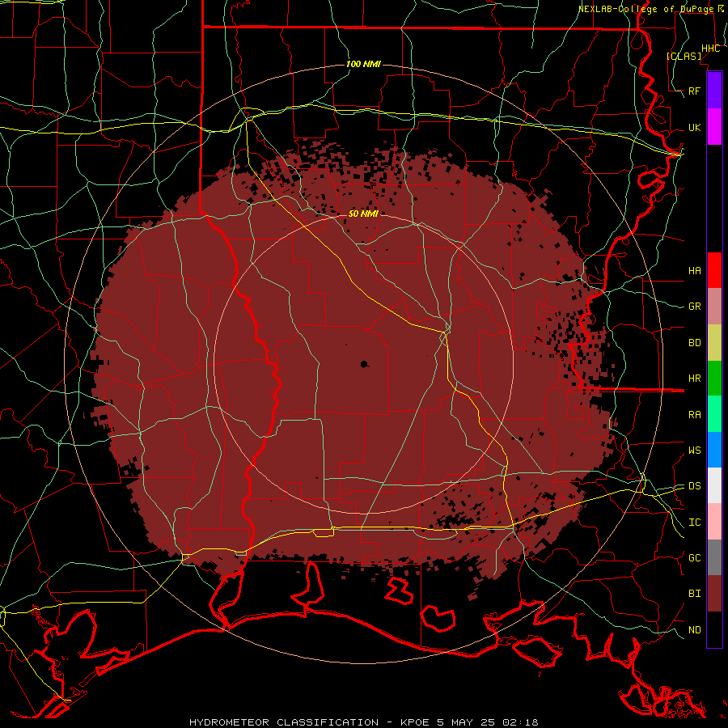The image size is (728, 728).
Task: Click the [CLAS] unit label
Action: click(684, 56)
